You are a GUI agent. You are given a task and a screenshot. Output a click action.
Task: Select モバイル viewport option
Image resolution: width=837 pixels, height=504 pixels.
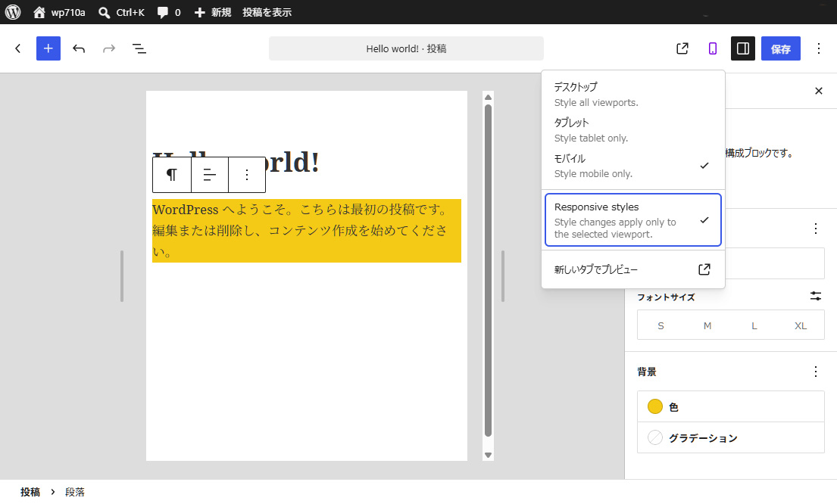pyautogui.click(x=633, y=166)
